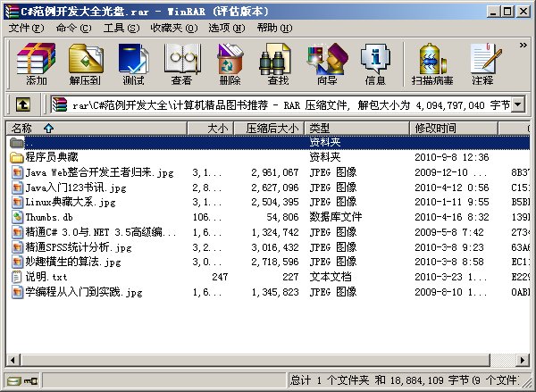Open the 帮助(H) menu
The image size is (536, 392).
(274, 28)
